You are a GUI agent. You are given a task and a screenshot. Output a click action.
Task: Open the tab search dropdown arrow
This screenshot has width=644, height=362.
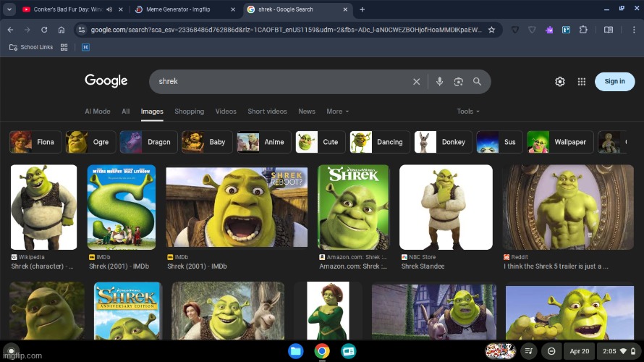click(x=9, y=9)
